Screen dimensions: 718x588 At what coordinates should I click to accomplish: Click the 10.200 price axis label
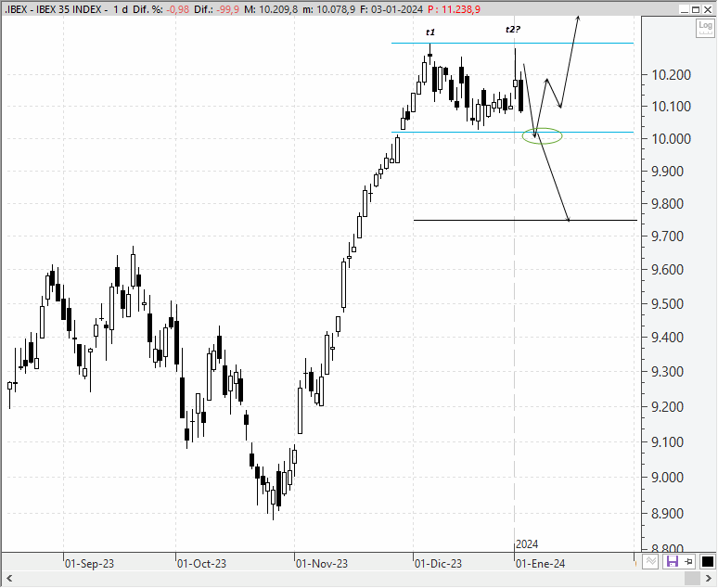tap(671, 74)
